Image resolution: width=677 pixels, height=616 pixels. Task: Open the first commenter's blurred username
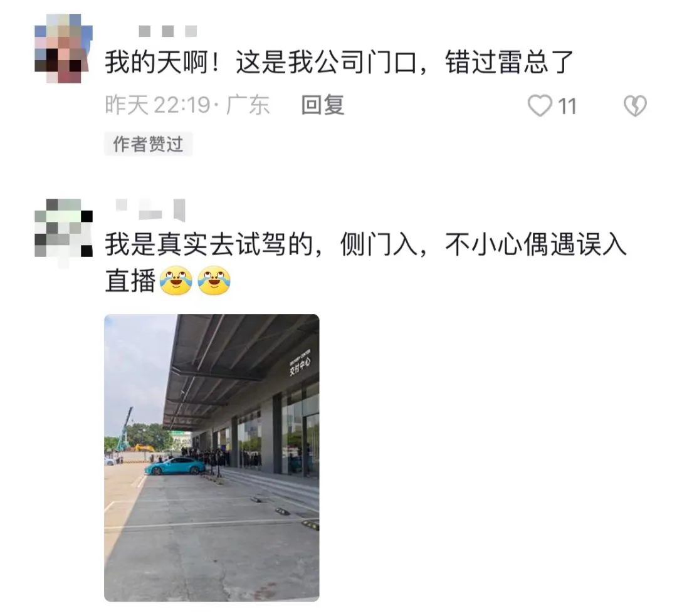click(x=168, y=31)
